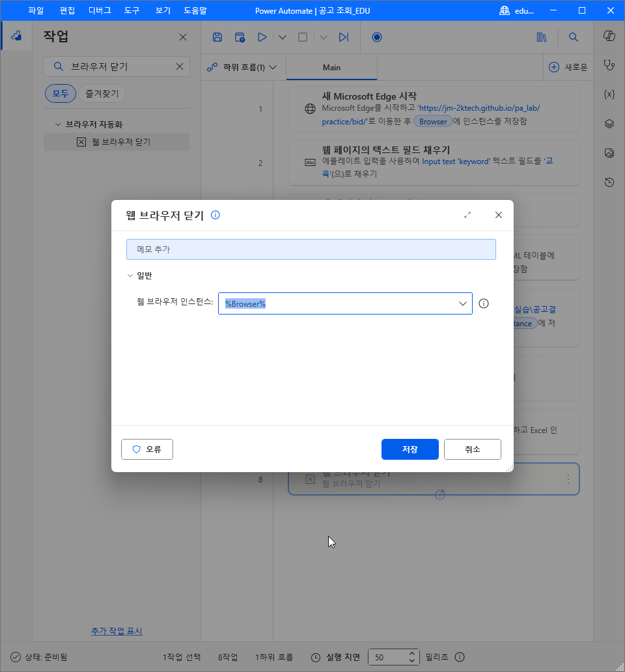625x672 pixels.
Task: Expand the dialog with the resize arrows icon
Action: [467, 215]
